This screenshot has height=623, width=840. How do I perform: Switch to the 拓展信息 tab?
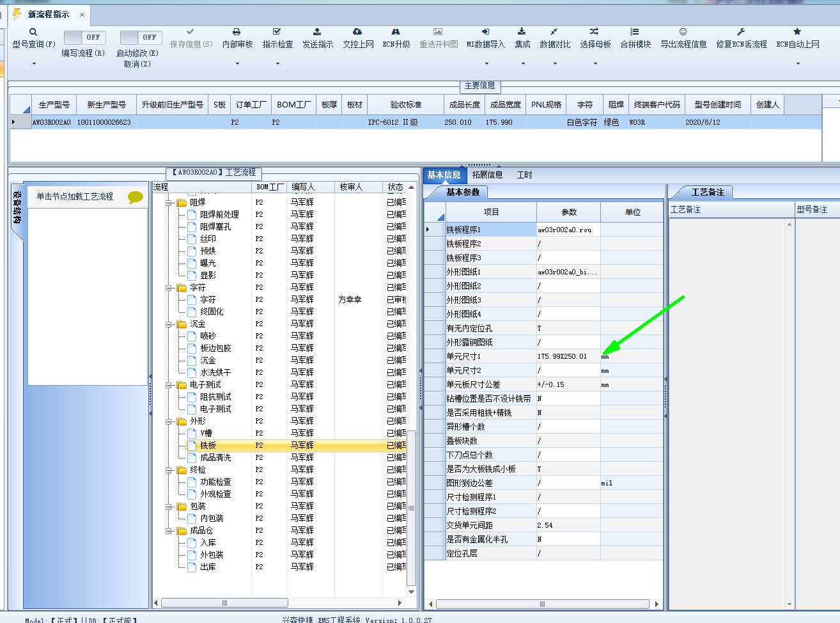point(487,175)
